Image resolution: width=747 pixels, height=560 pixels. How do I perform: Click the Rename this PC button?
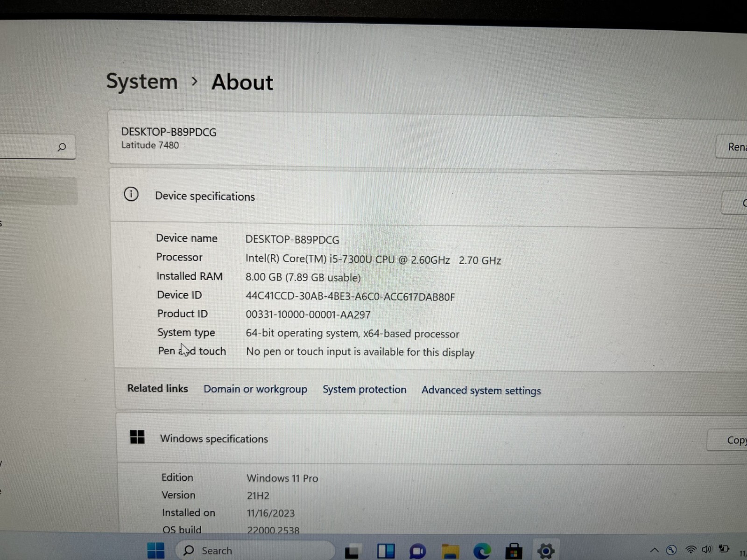732,147
